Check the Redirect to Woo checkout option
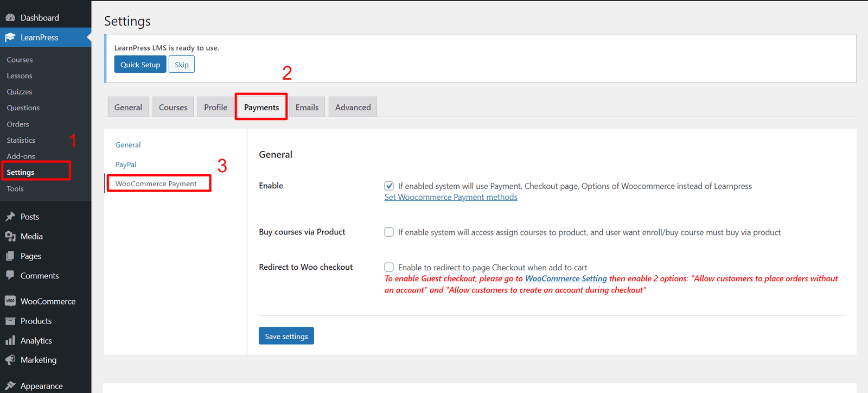The width and height of the screenshot is (868, 393). 389,267
